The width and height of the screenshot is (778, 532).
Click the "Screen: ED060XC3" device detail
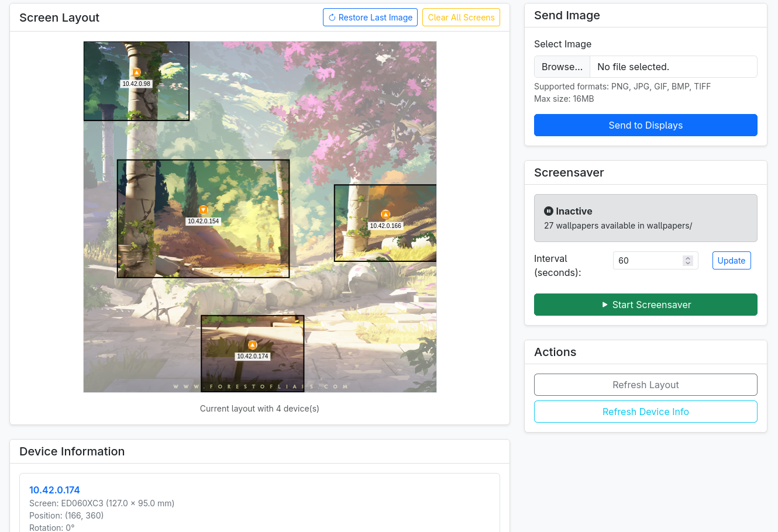coord(102,503)
